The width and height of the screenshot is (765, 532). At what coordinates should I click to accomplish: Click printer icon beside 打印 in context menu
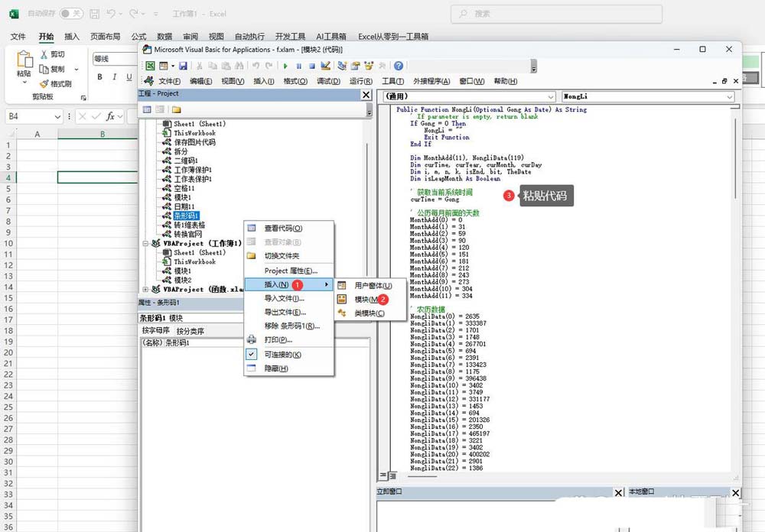251,339
